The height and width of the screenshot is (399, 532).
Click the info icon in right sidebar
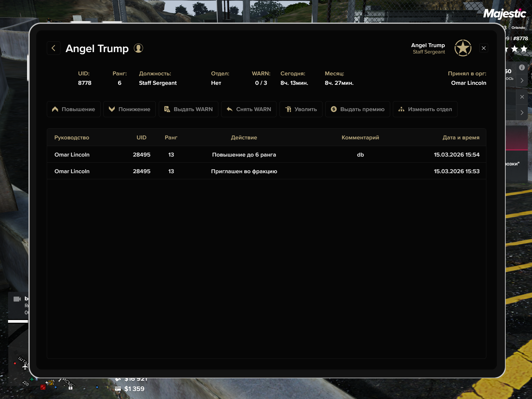(x=522, y=67)
